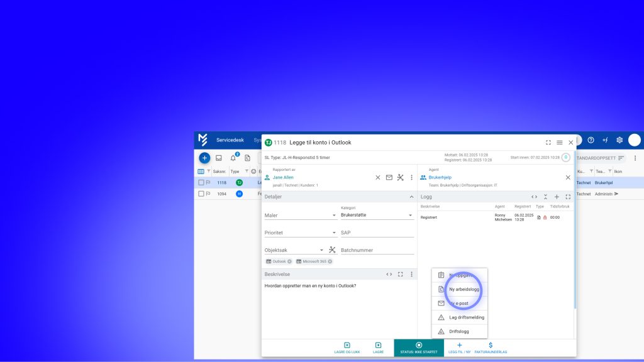Click into the SAP field
This screenshot has width=644, height=362.
(x=377, y=233)
